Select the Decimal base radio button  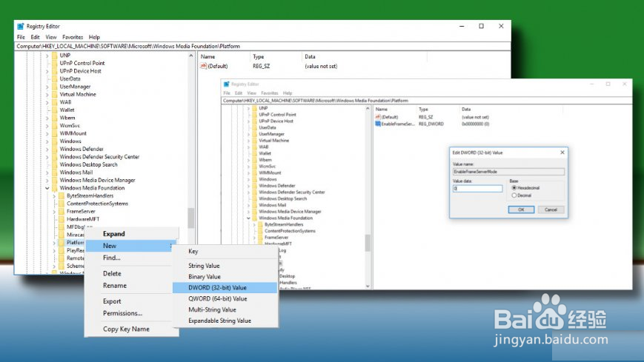click(514, 195)
